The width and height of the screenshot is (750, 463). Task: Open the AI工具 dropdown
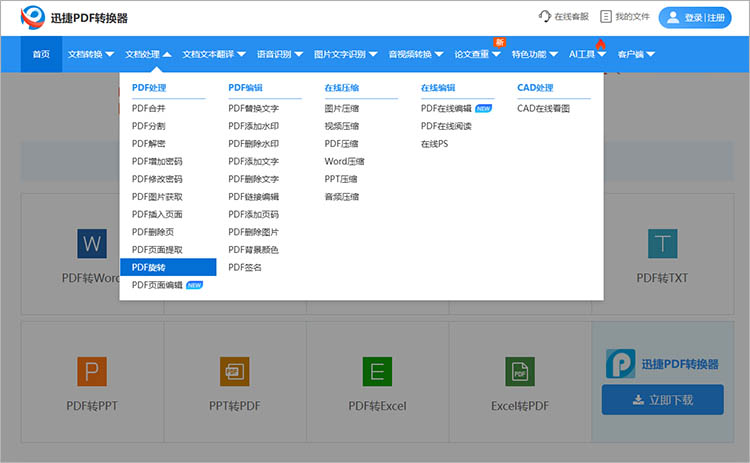587,54
